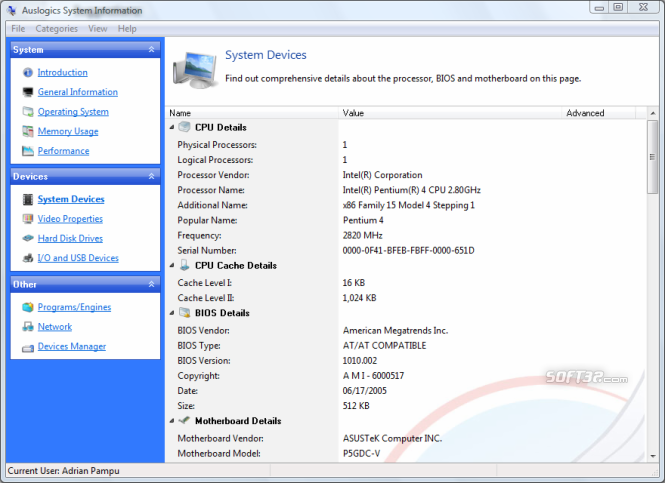Screen dimensions: 665x483
Task: Collapse the BIOS Details tree group
Action: click(172, 313)
